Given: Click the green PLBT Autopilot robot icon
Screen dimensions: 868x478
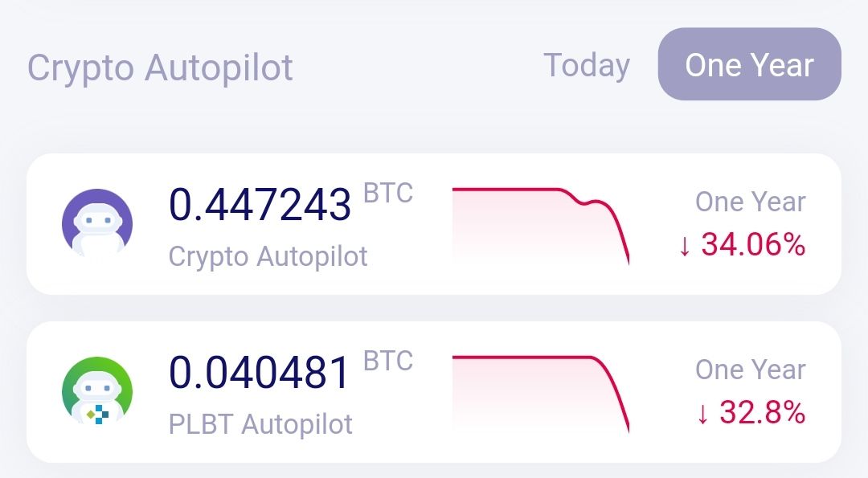Looking at the screenshot, I should (97, 391).
